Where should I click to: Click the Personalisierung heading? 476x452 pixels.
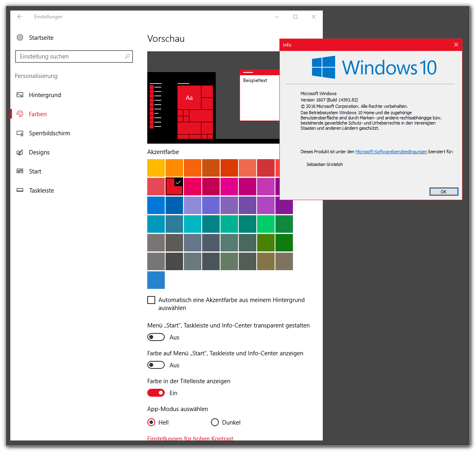36,76
